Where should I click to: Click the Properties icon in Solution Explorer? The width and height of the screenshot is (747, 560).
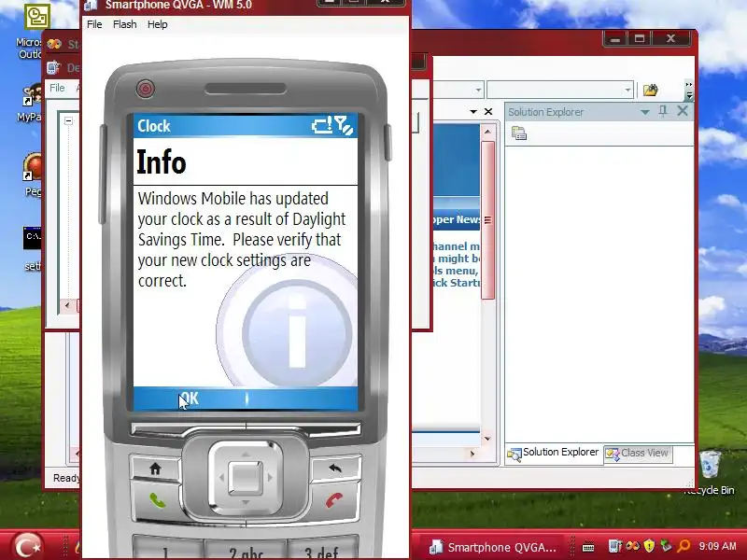[x=519, y=133]
